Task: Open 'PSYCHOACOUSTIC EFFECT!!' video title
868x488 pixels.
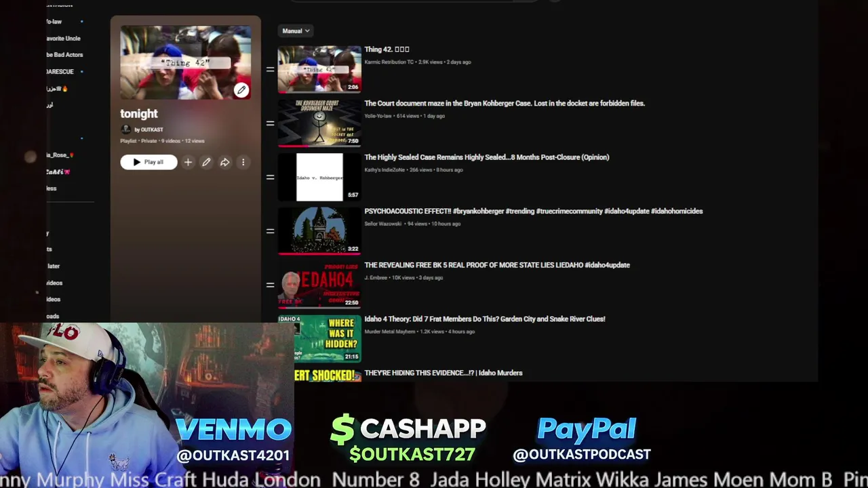Action: click(x=534, y=211)
